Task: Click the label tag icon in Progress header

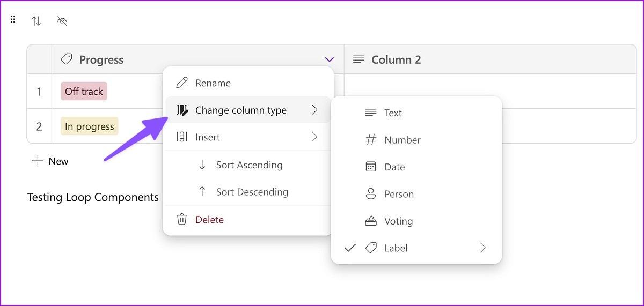Action: (67, 59)
